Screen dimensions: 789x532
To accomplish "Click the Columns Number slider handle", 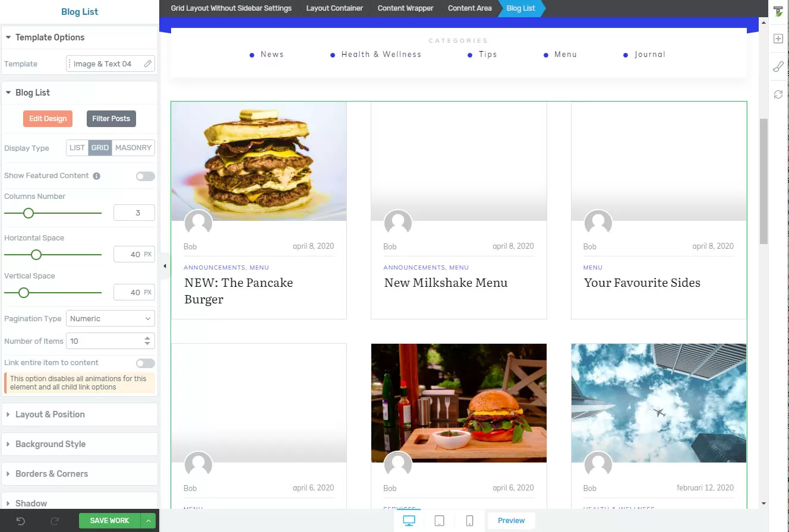I will pyautogui.click(x=28, y=213).
